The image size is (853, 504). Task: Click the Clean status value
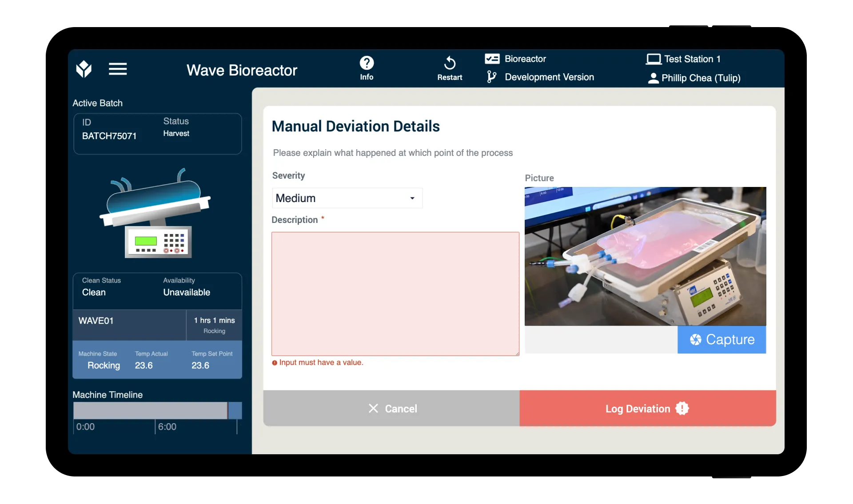tap(94, 293)
